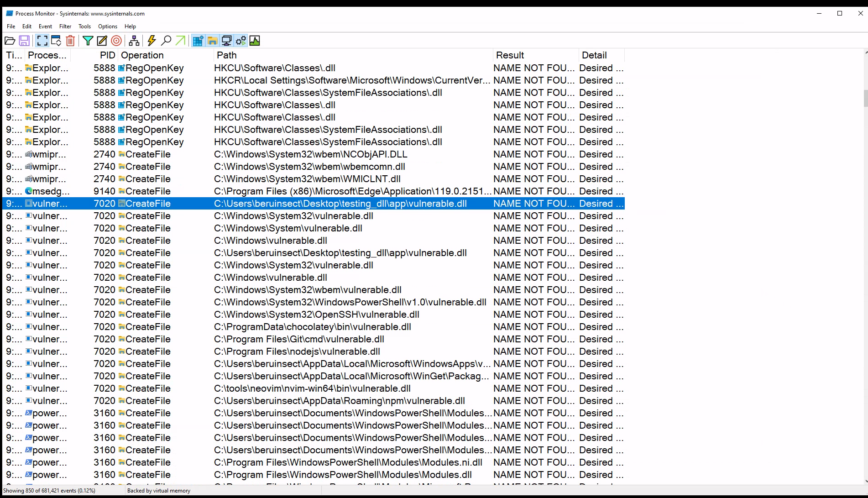Image resolution: width=868 pixels, height=498 pixels.
Task: Click the green Jump To arrow icon
Action: pos(181,41)
